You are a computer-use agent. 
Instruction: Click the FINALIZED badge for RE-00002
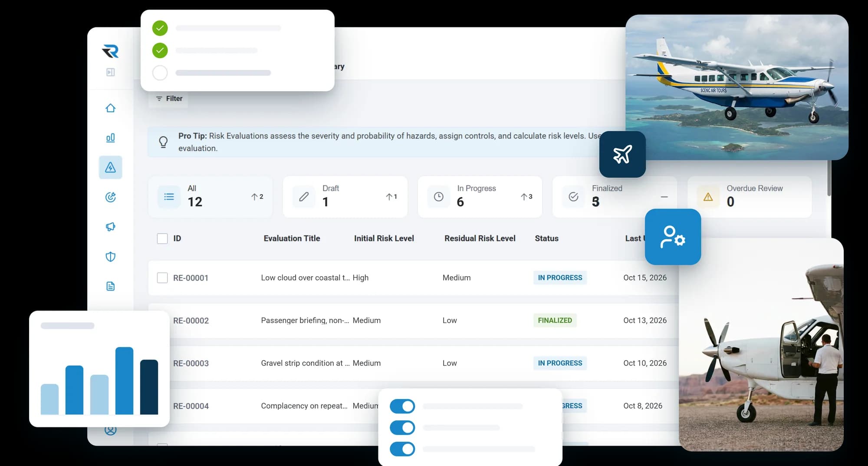pos(555,321)
